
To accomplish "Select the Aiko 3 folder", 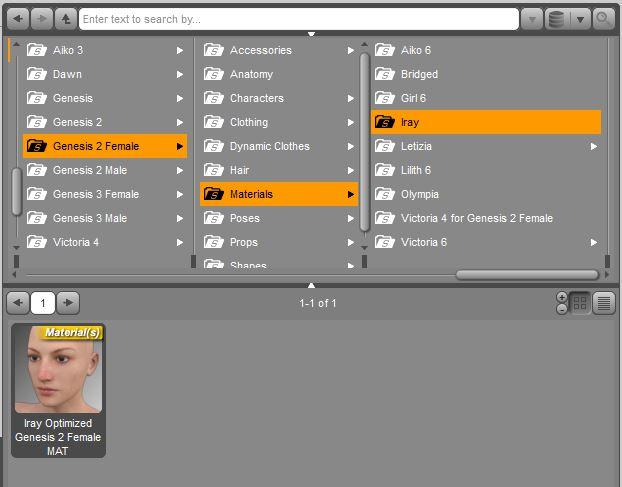I will 105,50.
